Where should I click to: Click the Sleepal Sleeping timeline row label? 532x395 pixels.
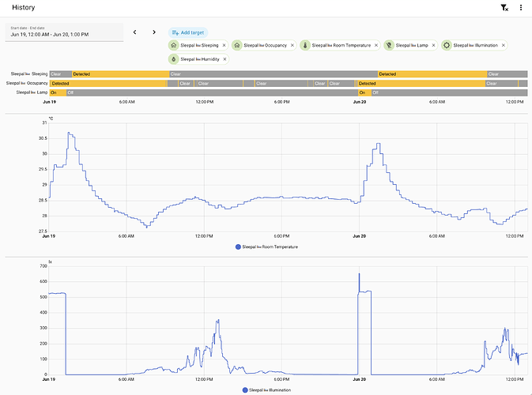pyautogui.click(x=29, y=74)
